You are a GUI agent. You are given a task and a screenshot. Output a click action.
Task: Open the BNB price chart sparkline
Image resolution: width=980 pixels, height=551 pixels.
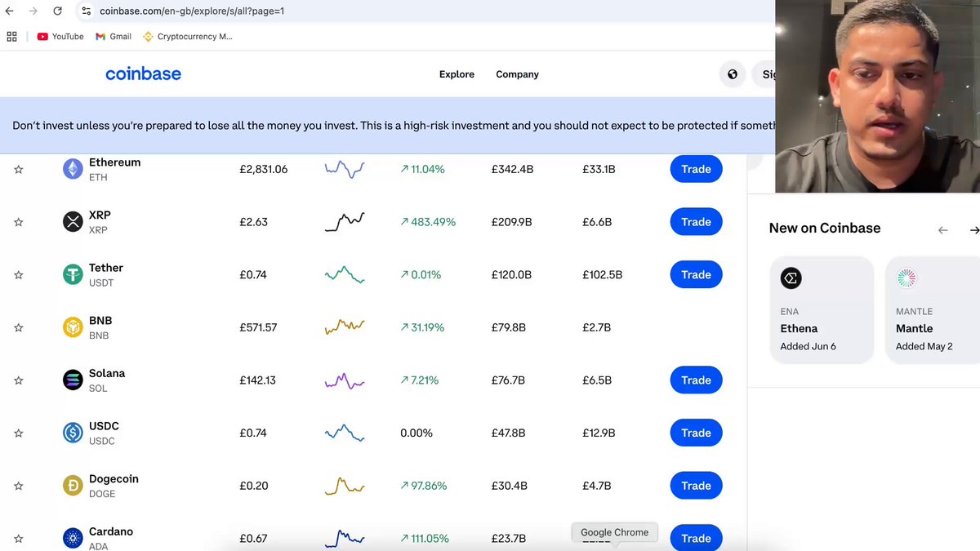point(345,327)
